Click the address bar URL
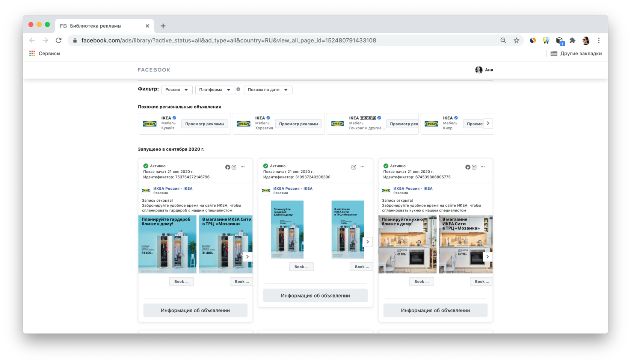The height and width of the screenshot is (364, 631). click(228, 41)
